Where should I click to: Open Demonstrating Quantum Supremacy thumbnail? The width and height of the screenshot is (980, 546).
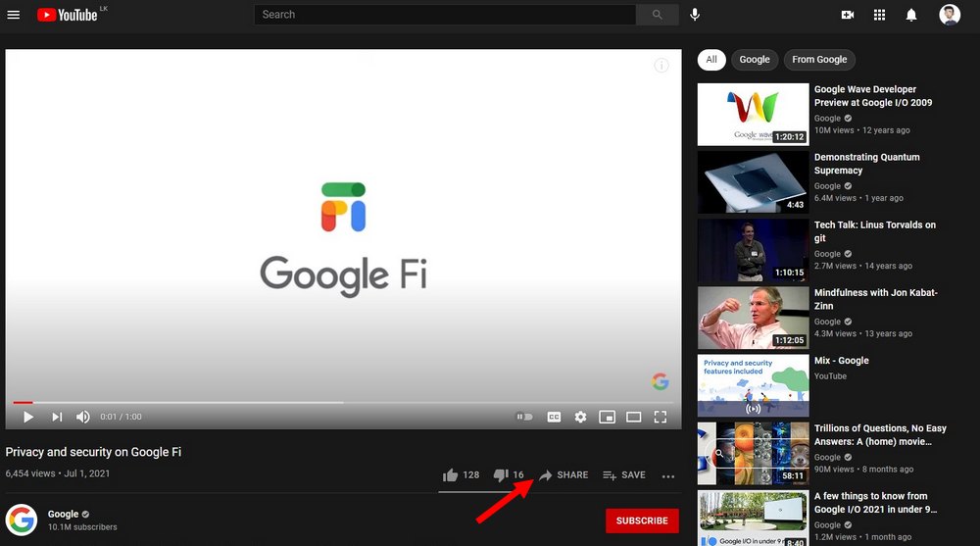point(753,182)
